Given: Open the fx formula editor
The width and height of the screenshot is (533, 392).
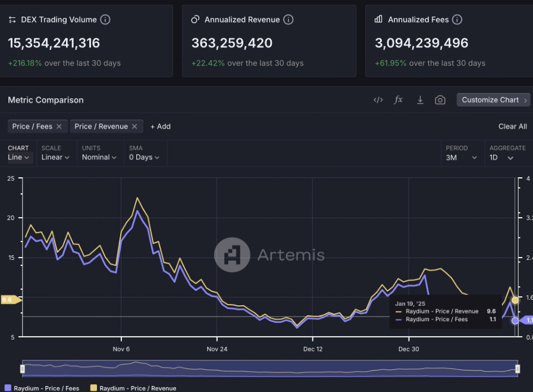Looking at the screenshot, I should pyautogui.click(x=399, y=100).
